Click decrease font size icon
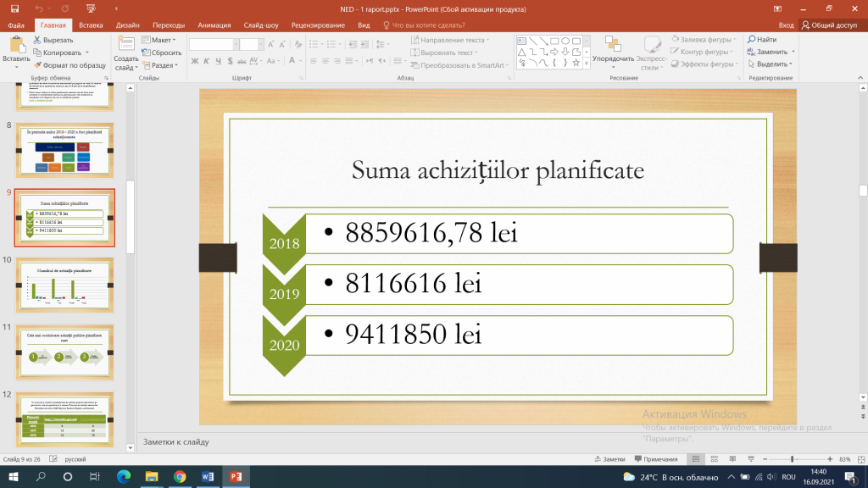Image resolution: width=868 pixels, height=488 pixels. 282,44
